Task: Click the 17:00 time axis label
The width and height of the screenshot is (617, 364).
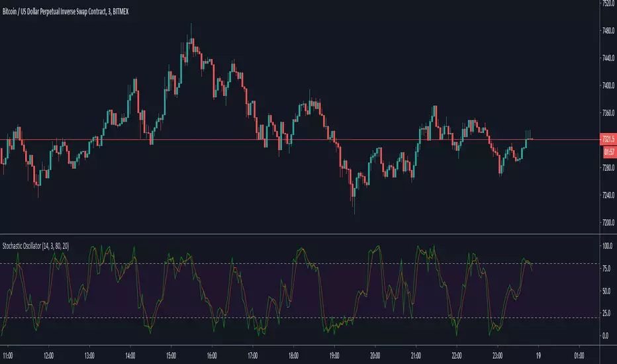Action: pos(253,356)
